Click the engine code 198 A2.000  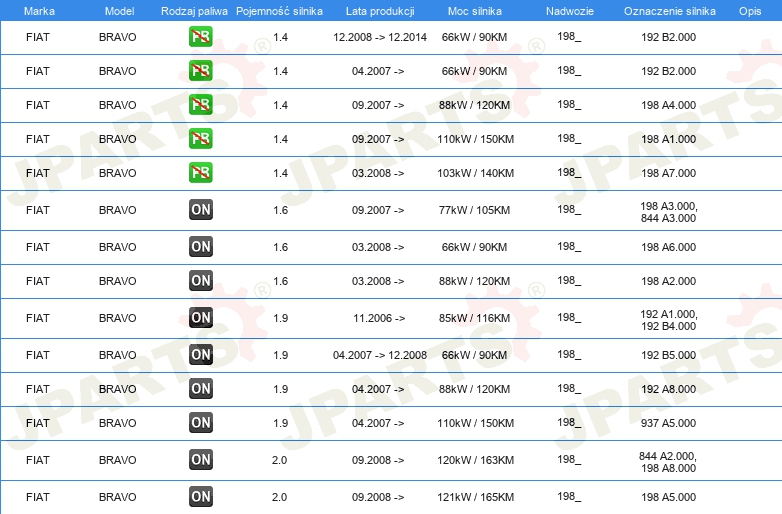tap(669, 281)
